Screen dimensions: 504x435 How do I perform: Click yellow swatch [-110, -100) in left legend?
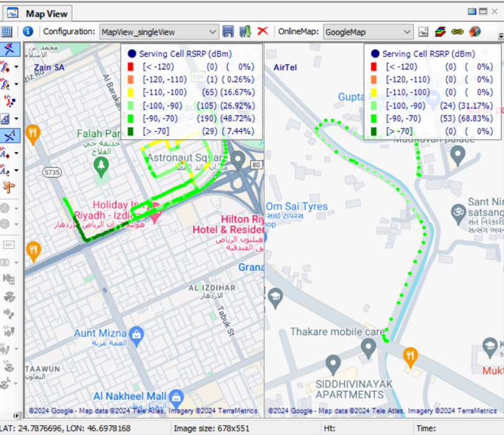130,92
